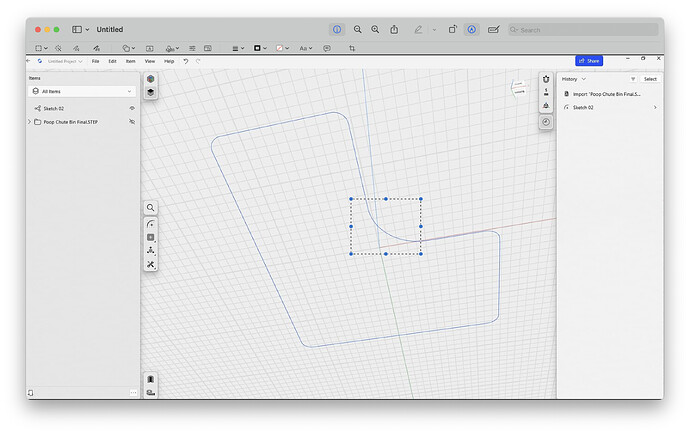Image resolution: width=690 pixels, height=434 pixels.
Task: Open the highlight pen options chevron
Action: pos(434,30)
